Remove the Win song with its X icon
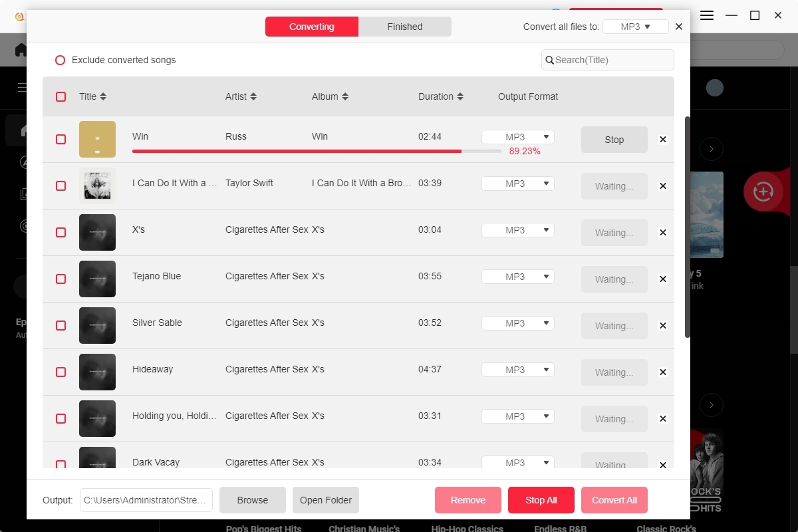This screenshot has height=532, width=798. pyautogui.click(x=662, y=140)
